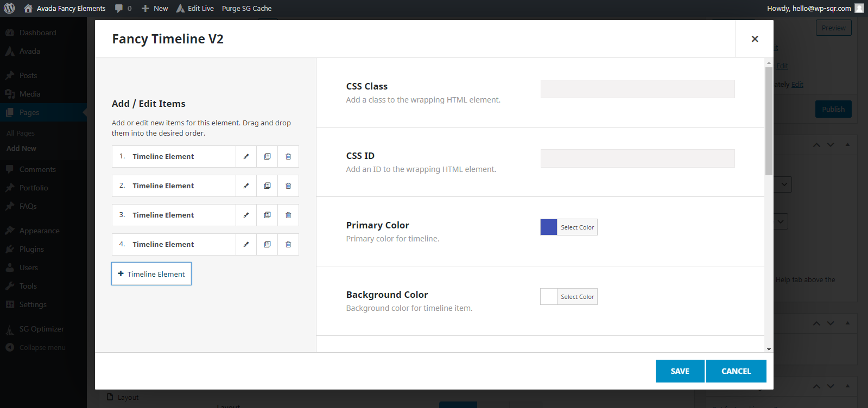Focus the CSS Class input field
Viewport: 868px width, 408px height.
[637, 89]
